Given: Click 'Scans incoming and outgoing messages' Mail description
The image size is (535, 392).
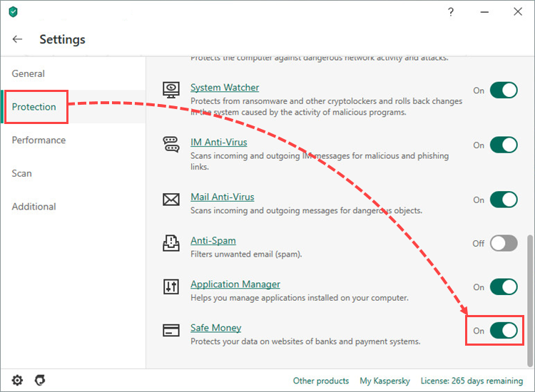Looking at the screenshot, I should (306, 211).
